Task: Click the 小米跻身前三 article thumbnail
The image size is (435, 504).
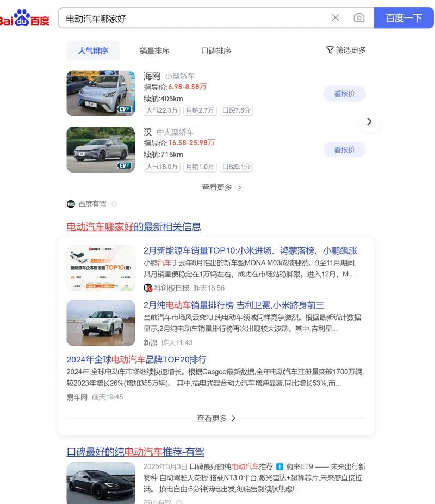Action: [100, 322]
